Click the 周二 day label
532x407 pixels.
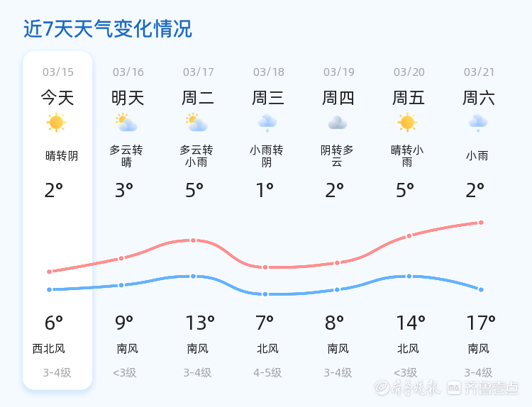click(x=198, y=98)
